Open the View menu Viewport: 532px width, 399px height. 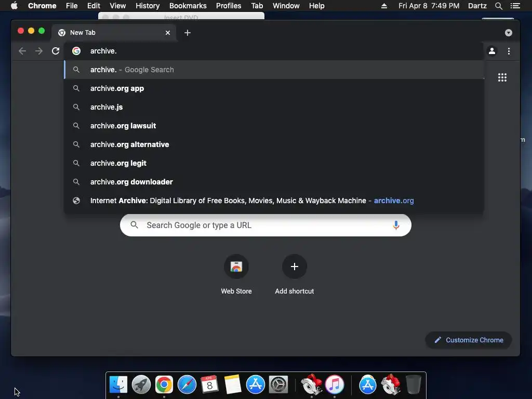click(x=118, y=6)
